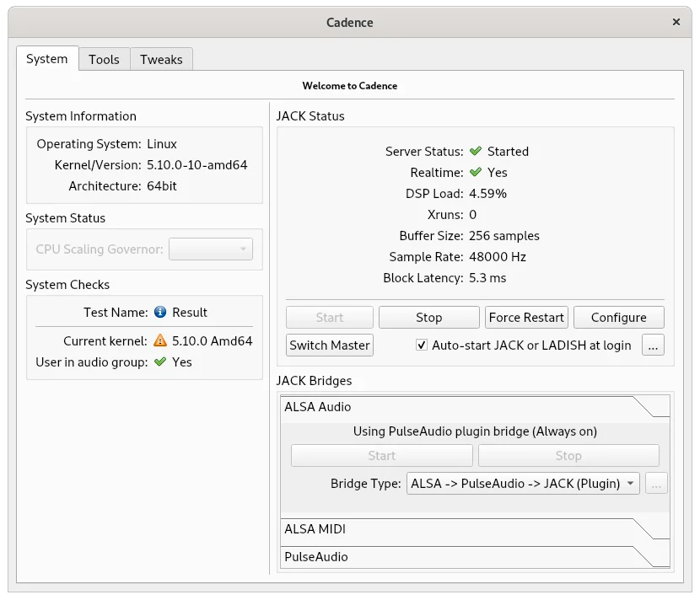
Task: Click the green check icon beside Server Status
Action: (x=476, y=151)
